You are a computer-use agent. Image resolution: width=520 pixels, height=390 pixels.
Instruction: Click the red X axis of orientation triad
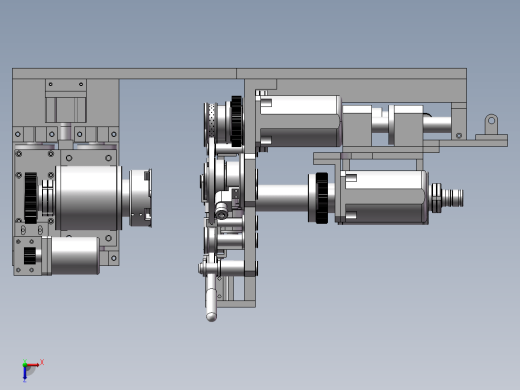33,365
